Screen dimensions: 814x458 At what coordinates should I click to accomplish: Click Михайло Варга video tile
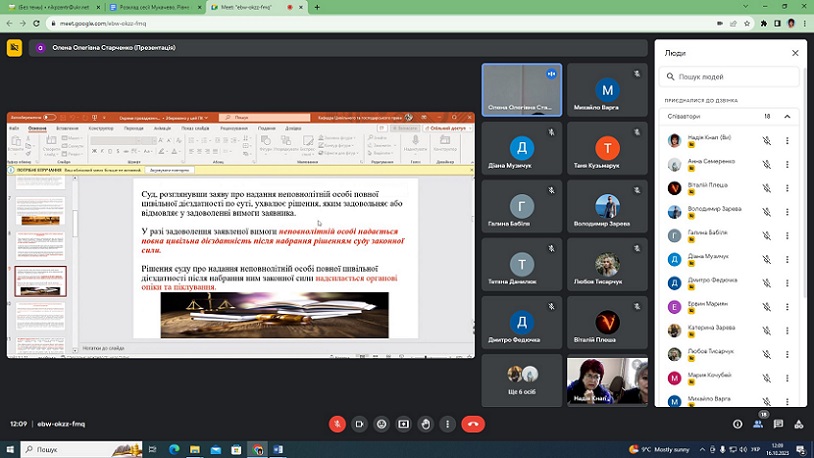(607, 90)
